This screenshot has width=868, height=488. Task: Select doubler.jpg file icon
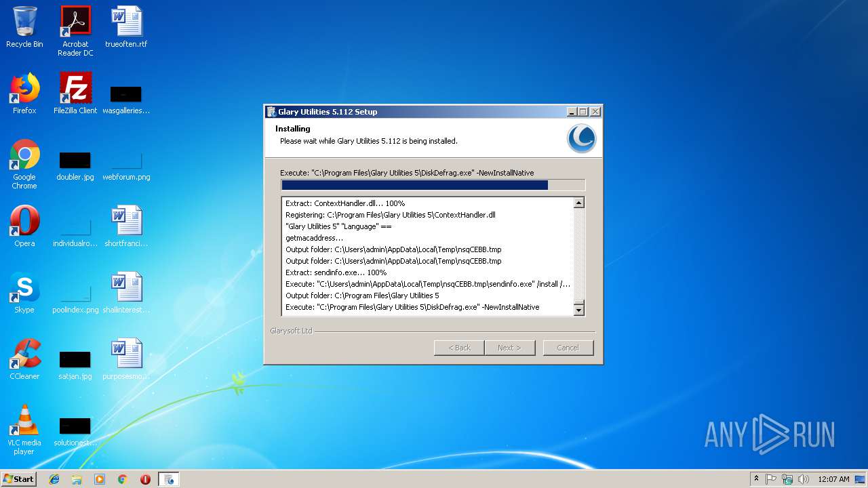point(75,165)
